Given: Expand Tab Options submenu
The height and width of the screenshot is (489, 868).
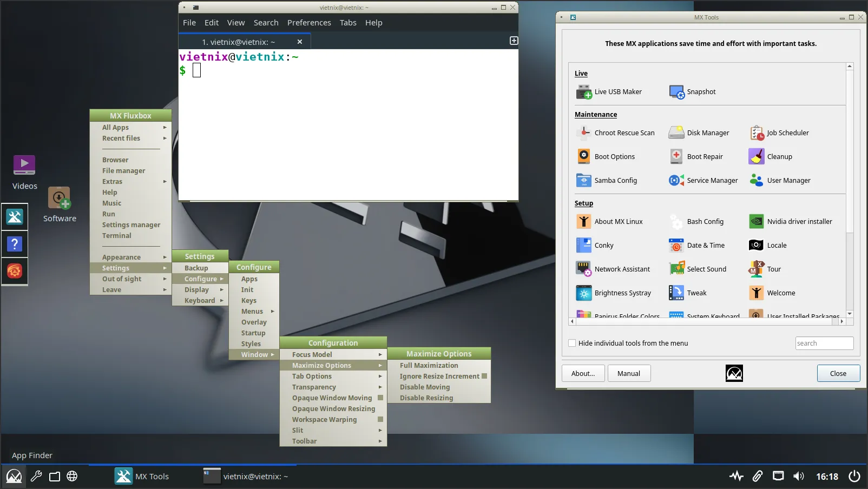Looking at the screenshot, I should pos(333,376).
